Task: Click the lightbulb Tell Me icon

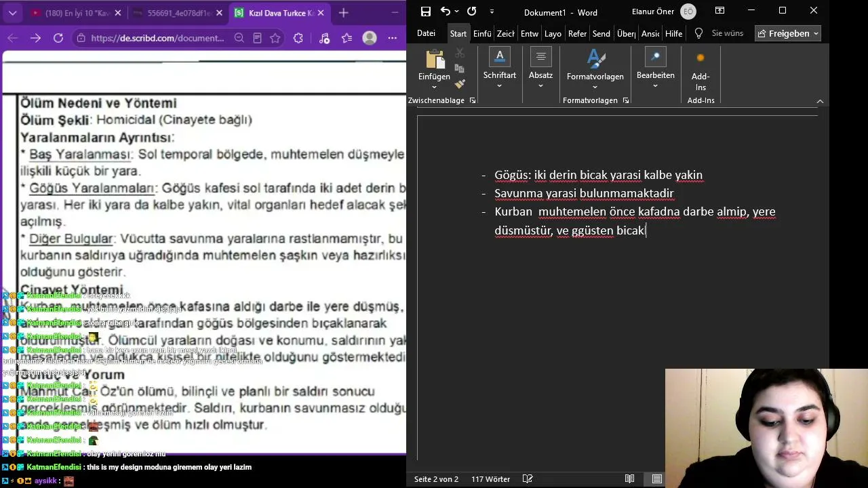Action: [698, 33]
